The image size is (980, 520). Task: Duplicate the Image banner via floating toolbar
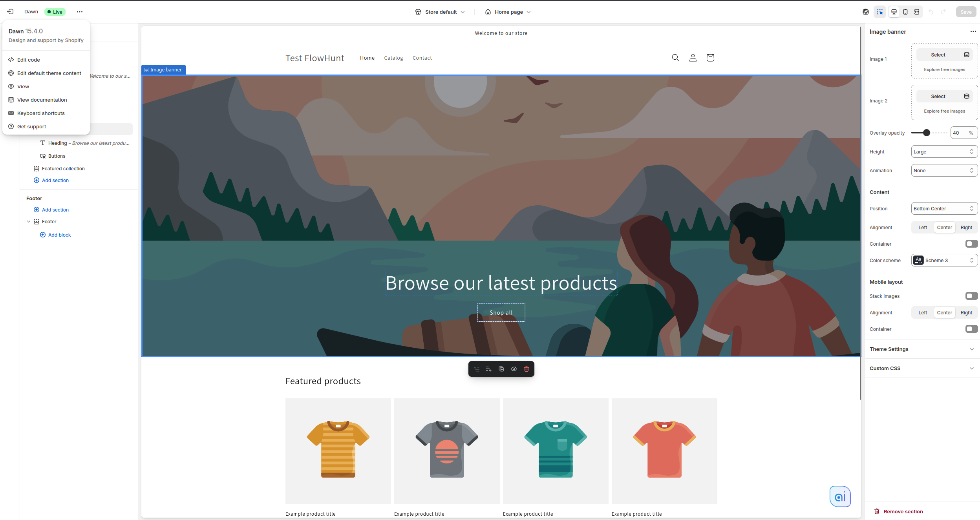pos(501,369)
